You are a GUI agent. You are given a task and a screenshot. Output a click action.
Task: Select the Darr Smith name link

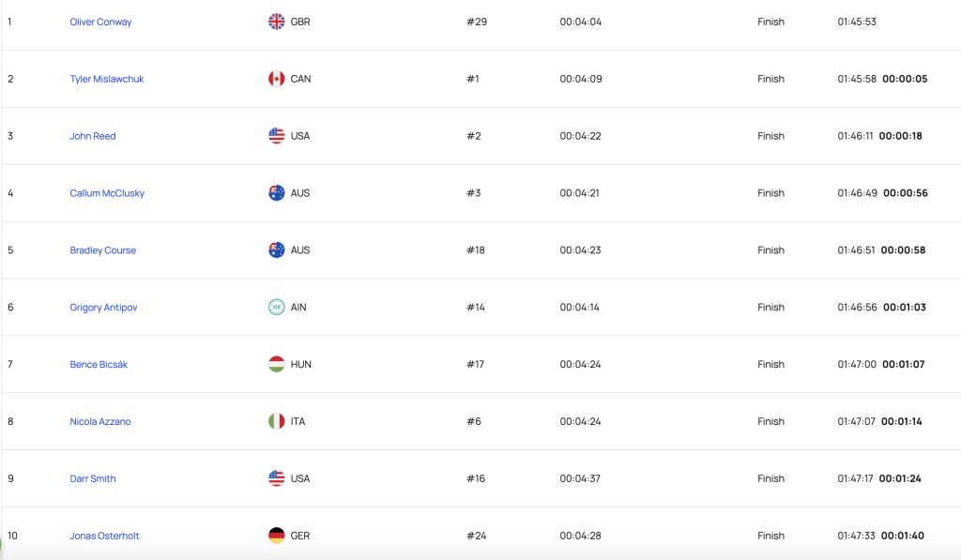pyautogui.click(x=93, y=478)
